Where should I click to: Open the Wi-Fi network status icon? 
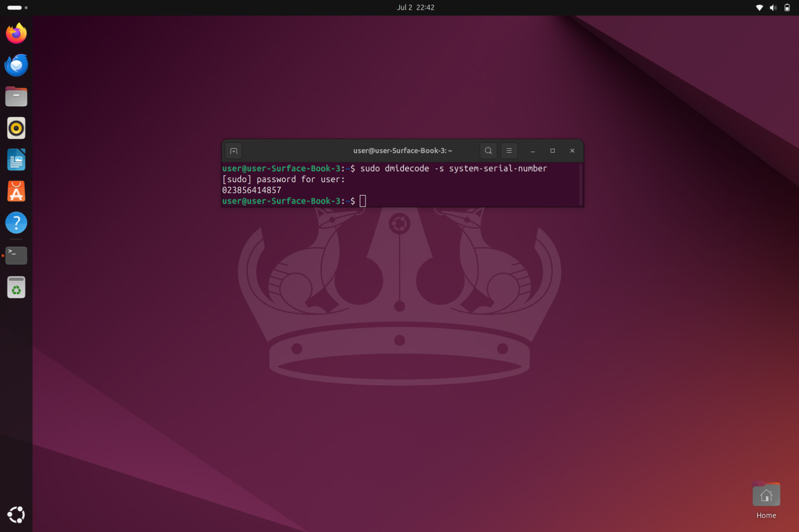click(759, 7)
